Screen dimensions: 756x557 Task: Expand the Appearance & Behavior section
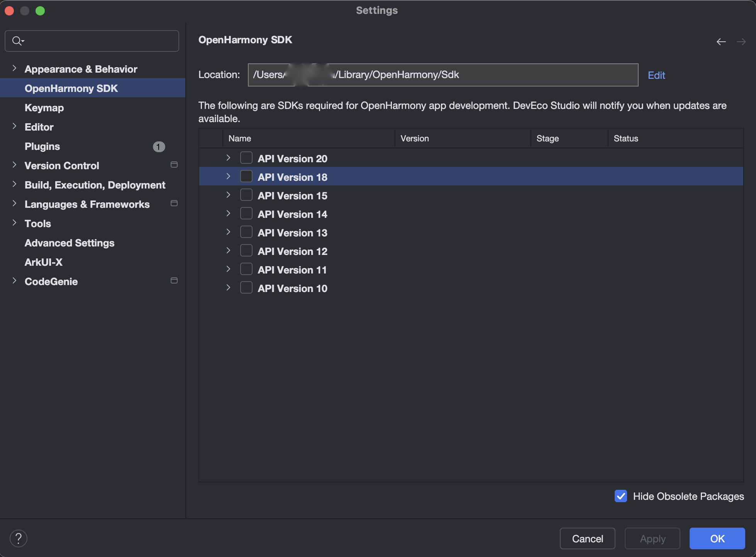(x=14, y=68)
